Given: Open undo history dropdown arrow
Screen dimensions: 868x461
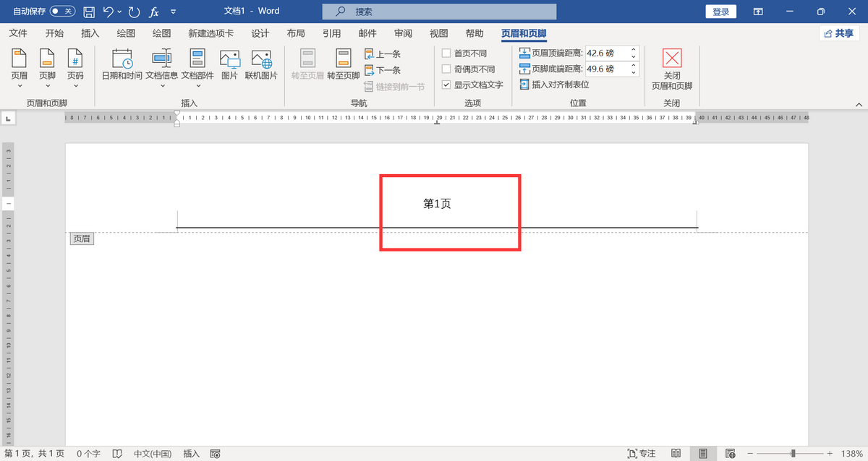Looking at the screenshot, I should pos(119,12).
